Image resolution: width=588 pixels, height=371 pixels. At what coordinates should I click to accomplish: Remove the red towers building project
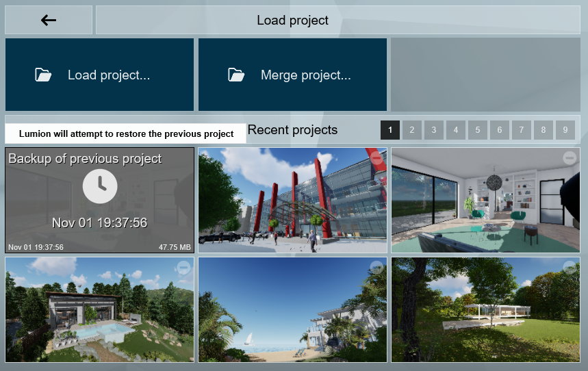[x=376, y=158]
